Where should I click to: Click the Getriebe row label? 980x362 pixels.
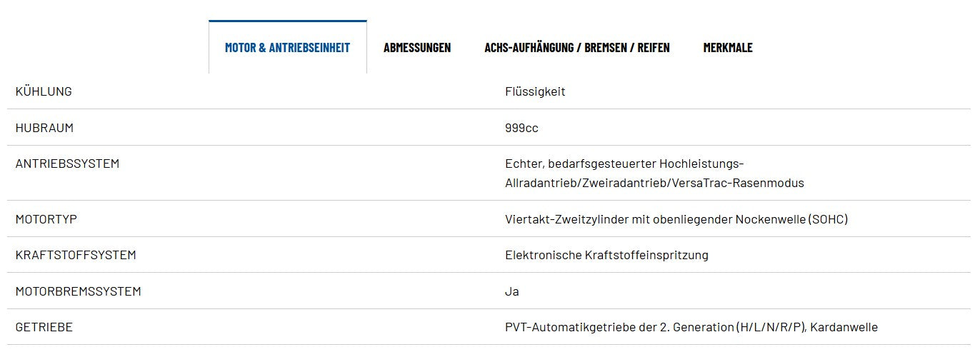tap(44, 327)
